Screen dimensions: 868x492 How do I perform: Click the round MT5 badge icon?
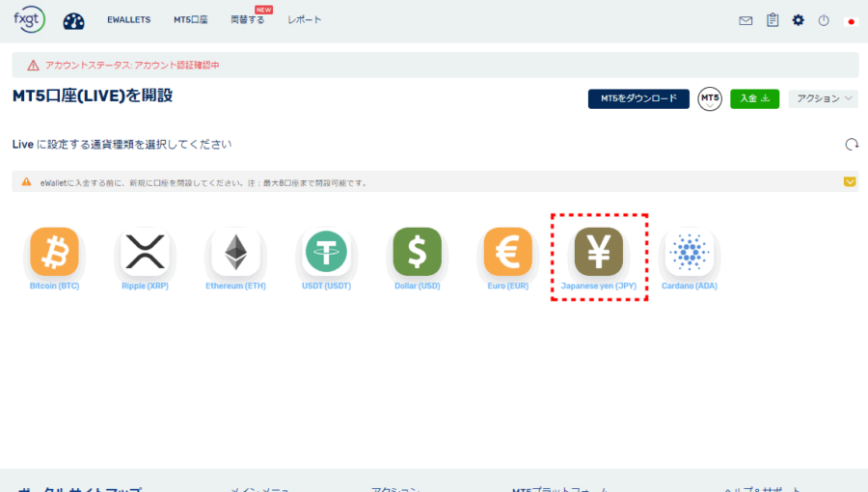tap(710, 99)
